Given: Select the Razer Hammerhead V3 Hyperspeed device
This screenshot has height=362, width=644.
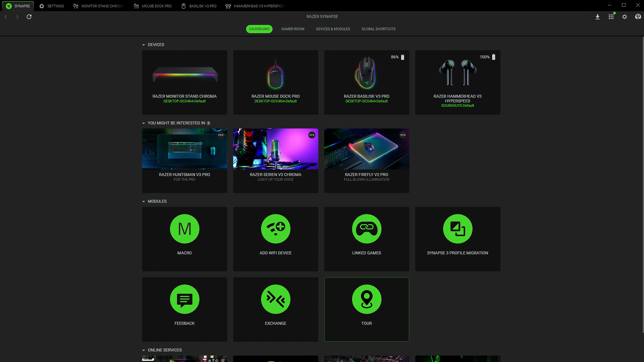Looking at the screenshot, I should [x=458, y=82].
